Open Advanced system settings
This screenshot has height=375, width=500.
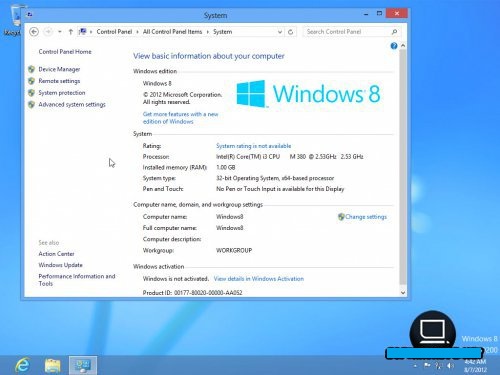coord(72,105)
